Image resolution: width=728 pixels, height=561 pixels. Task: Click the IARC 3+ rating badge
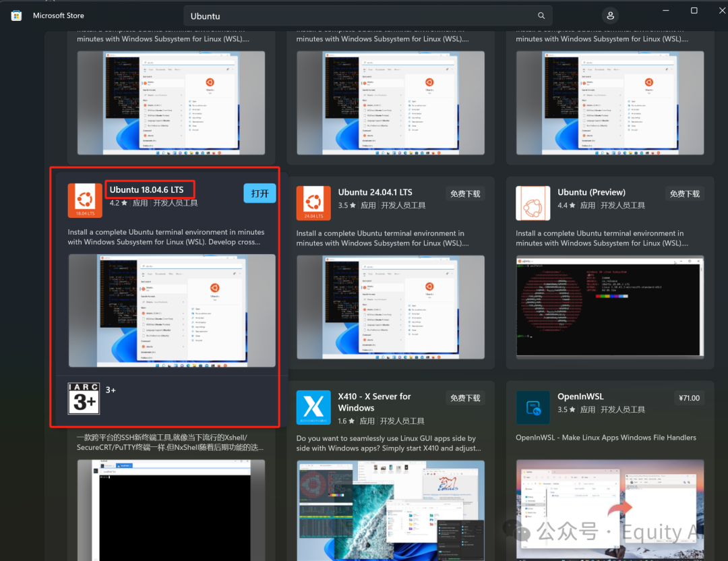[x=84, y=398]
